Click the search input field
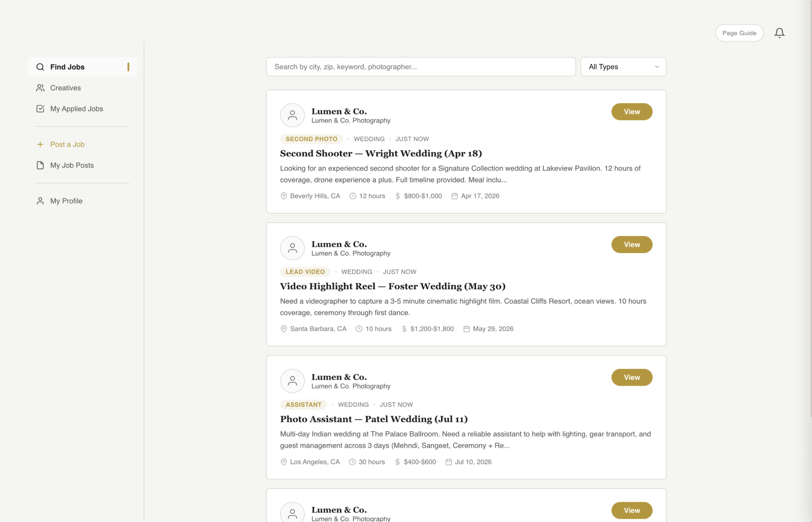 pos(420,66)
